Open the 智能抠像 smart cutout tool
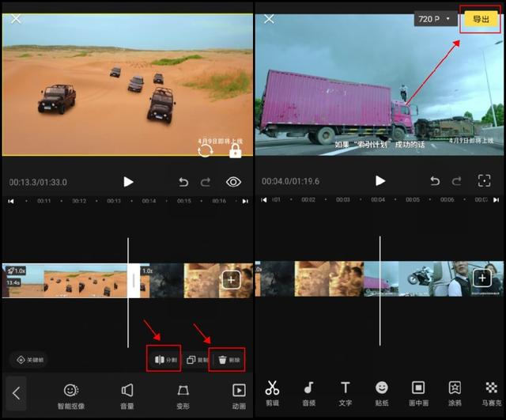The width and height of the screenshot is (506, 420). pos(71,396)
